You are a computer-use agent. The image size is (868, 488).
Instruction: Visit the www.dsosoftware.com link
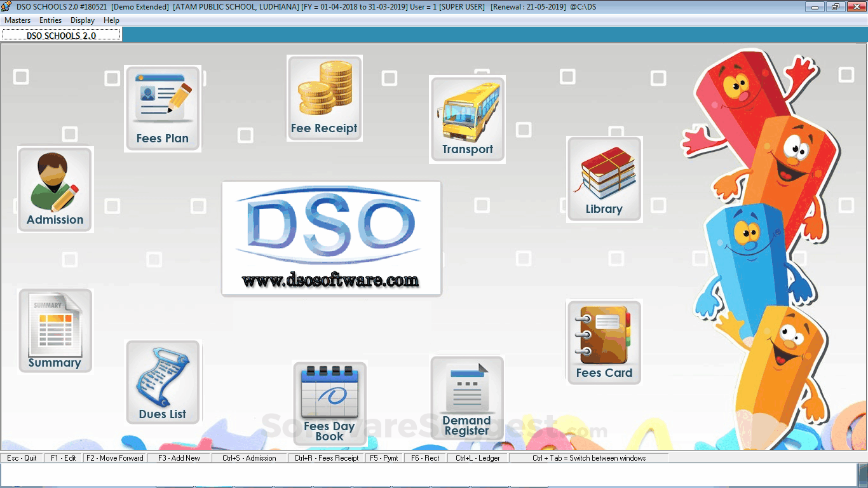point(331,280)
